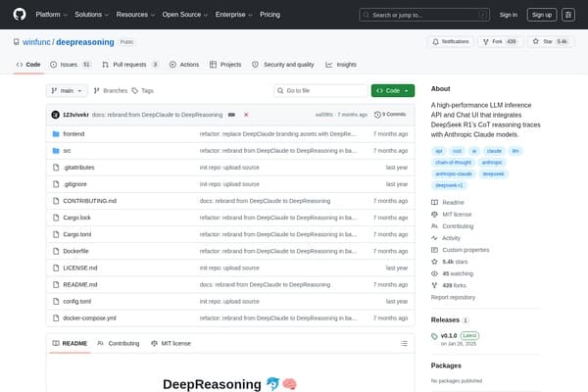Open the GitHub home logo
Viewport: 588px width, 392px height.
(x=20, y=15)
